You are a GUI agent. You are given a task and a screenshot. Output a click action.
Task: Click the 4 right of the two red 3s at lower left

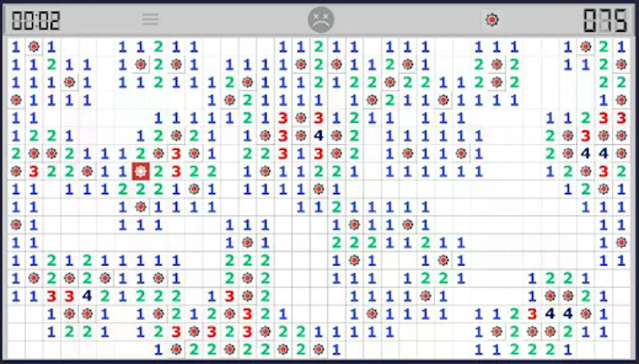coord(87,295)
